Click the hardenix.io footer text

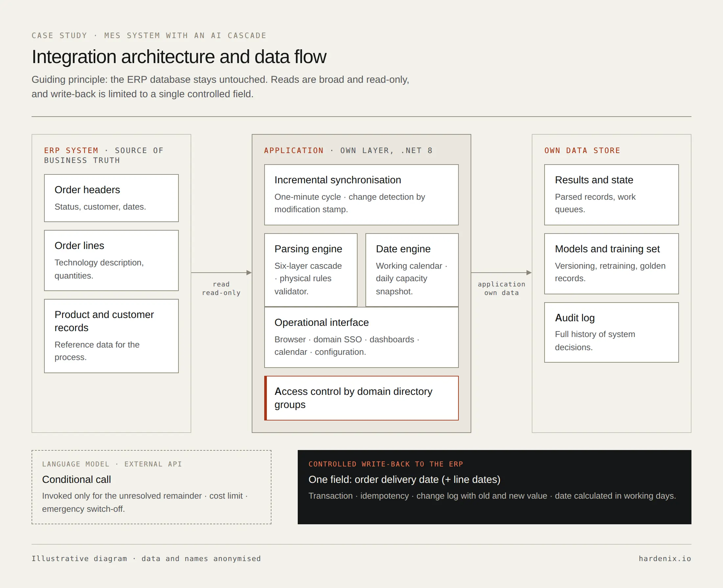click(665, 558)
